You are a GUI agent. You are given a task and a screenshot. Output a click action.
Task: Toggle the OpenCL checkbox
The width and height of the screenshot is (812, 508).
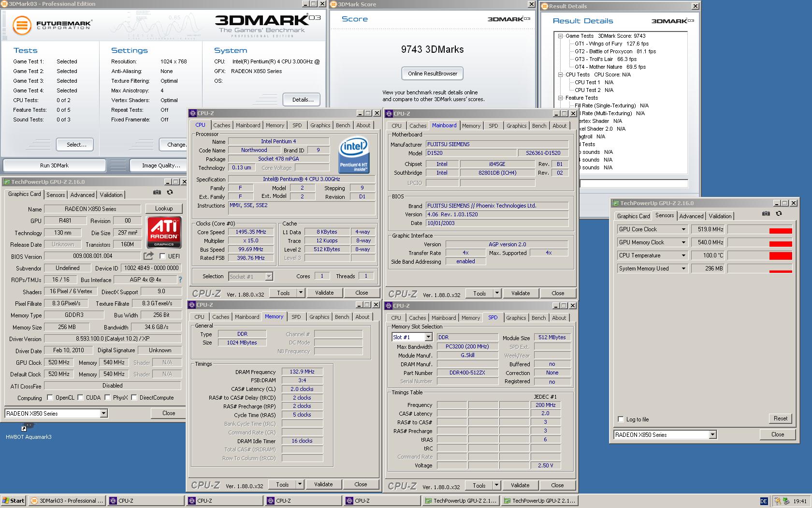pos(50,398)
